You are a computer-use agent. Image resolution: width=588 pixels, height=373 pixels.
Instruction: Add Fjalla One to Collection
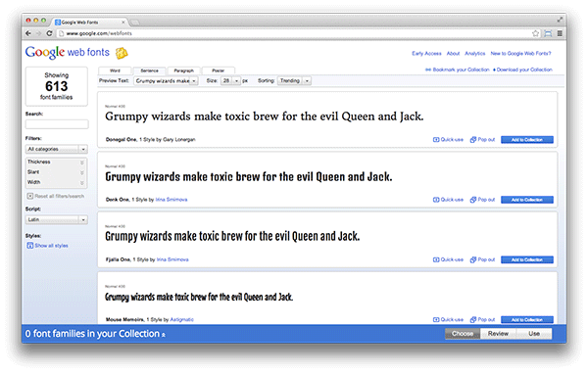click(527, 259)
